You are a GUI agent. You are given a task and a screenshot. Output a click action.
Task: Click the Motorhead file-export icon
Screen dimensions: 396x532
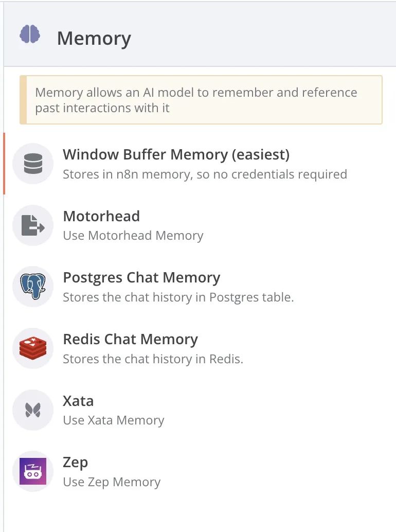(x=33, y=225)
